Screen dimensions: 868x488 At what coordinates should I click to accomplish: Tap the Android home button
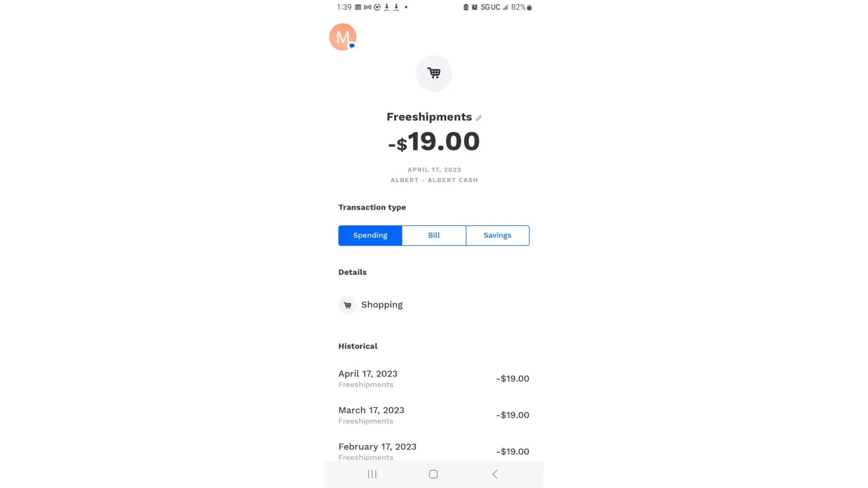(434, 474)
